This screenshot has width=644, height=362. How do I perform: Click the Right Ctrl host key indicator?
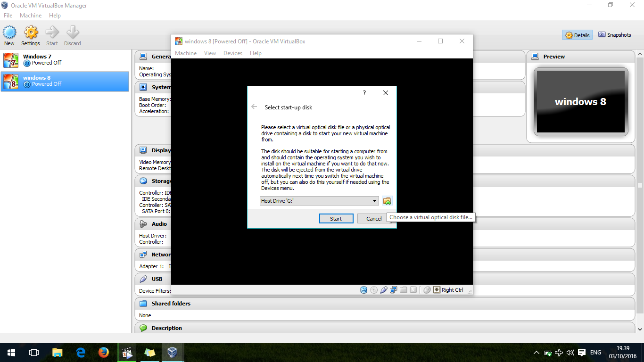[448, 290]
